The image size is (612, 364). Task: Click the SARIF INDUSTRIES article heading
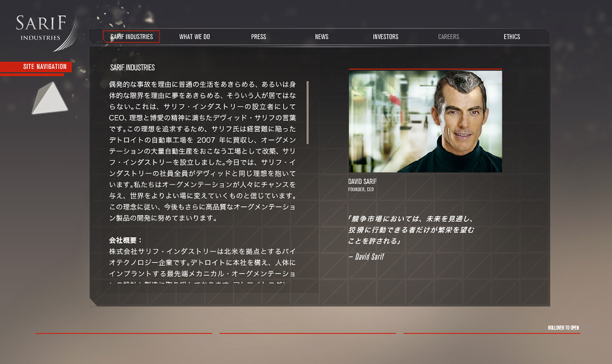pyautogui.click(x=132, y=67)
